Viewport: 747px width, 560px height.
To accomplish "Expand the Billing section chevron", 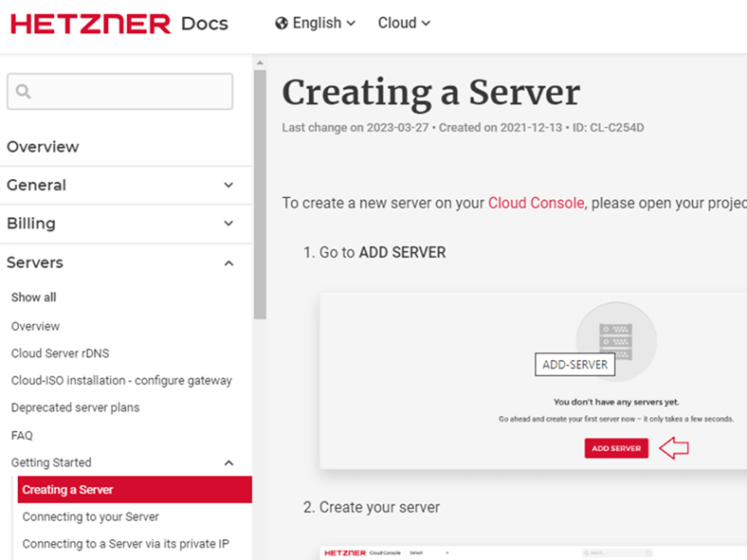I will pyautogui.click(x=228, y=224).
